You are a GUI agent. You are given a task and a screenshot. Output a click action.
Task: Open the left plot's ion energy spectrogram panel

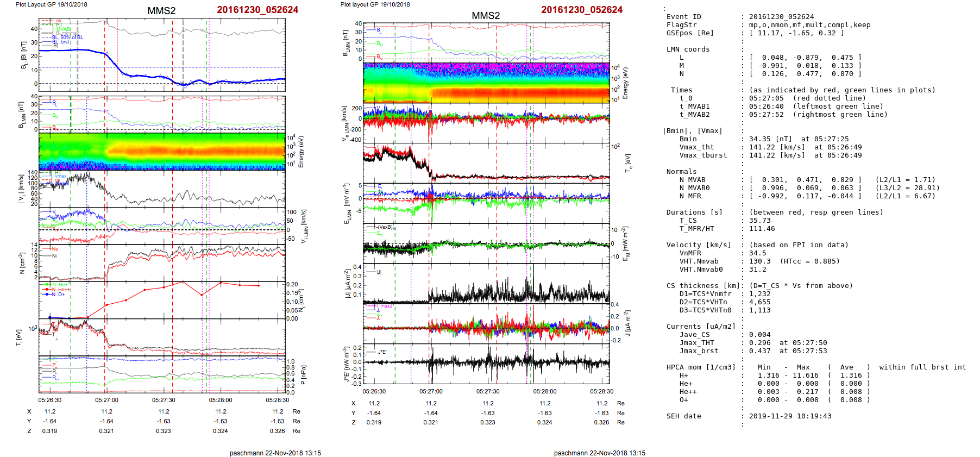[x=162, y=152]
